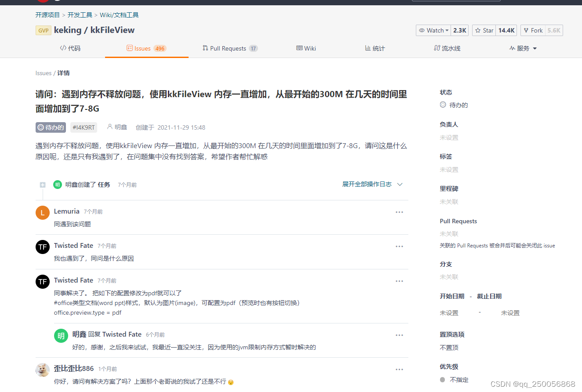Open the kkFileView repository link
This screenshot has height=392, width=582.
click(x=113, y=30)
